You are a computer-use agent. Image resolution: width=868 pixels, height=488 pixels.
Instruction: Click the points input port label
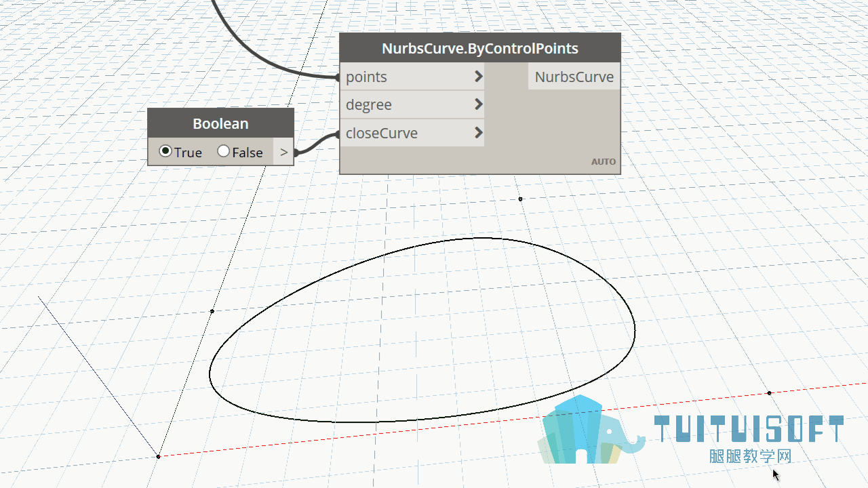[366, 77]
